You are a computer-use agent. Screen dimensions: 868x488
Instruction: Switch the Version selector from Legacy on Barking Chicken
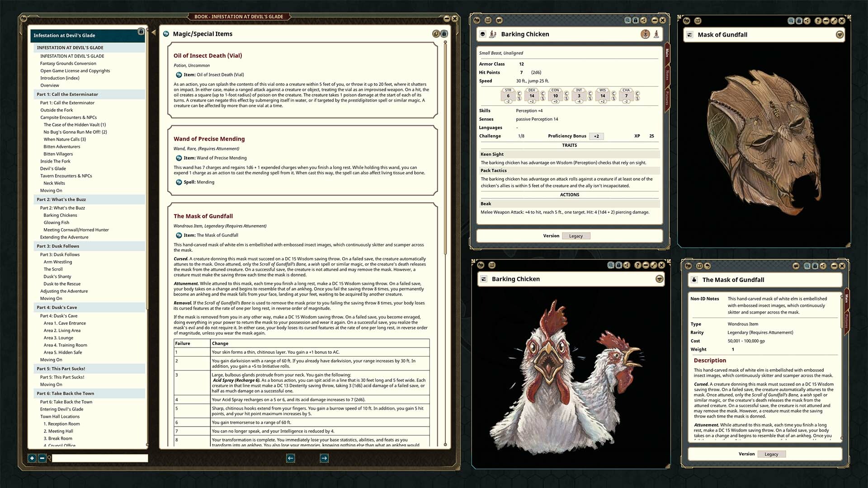coord(576,235)
